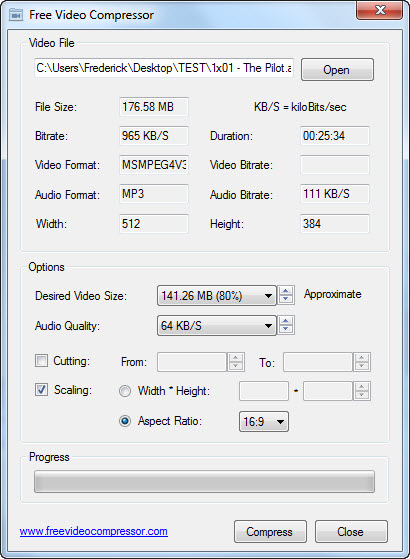Image resolution: width=410 pixels, height=559 pixels.
Task: Click the Compress button
Action: [x=270, y=532]
